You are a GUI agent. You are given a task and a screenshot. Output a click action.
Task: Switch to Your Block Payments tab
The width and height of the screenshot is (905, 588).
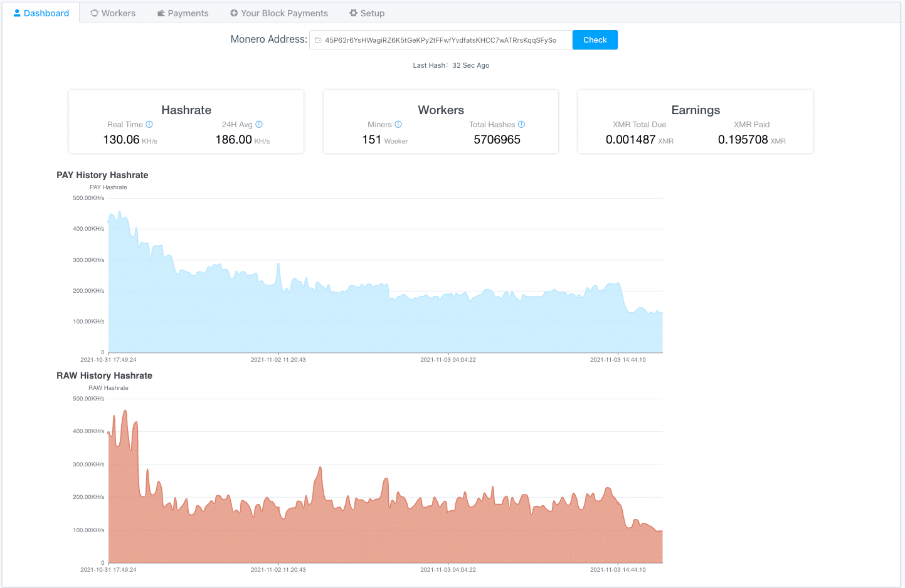coord(278,13)
